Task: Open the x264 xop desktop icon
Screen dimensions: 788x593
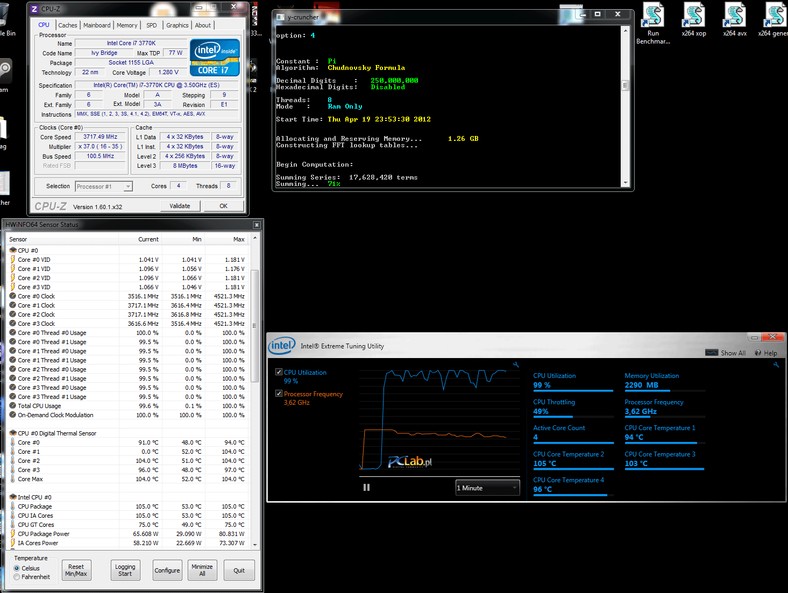Action: [696, 17]
